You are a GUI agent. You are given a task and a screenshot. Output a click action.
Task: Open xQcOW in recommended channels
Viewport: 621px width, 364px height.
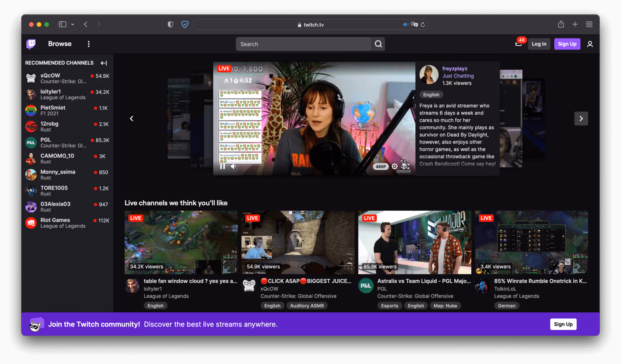tap(67, 78)
